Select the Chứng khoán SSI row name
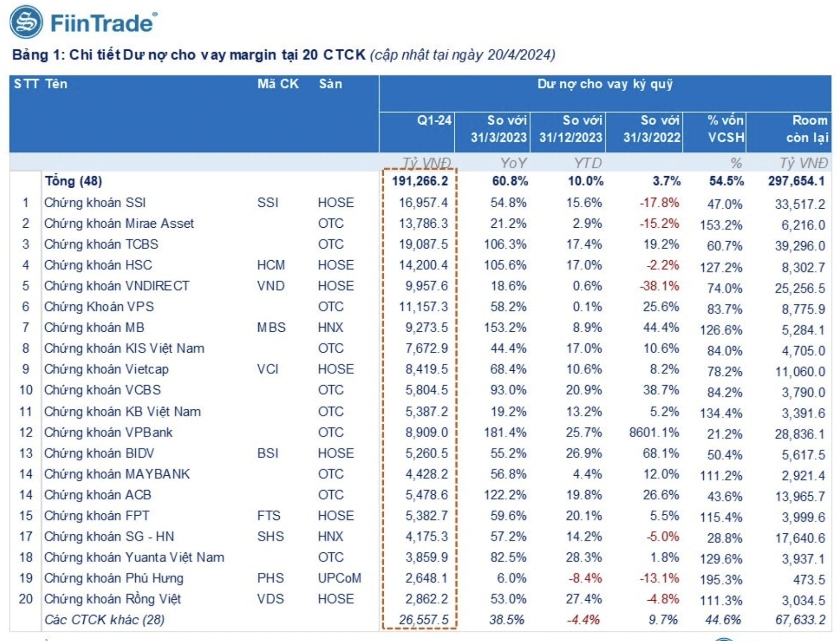Screen dimensions: 840x641 click(x=95, y=202)
